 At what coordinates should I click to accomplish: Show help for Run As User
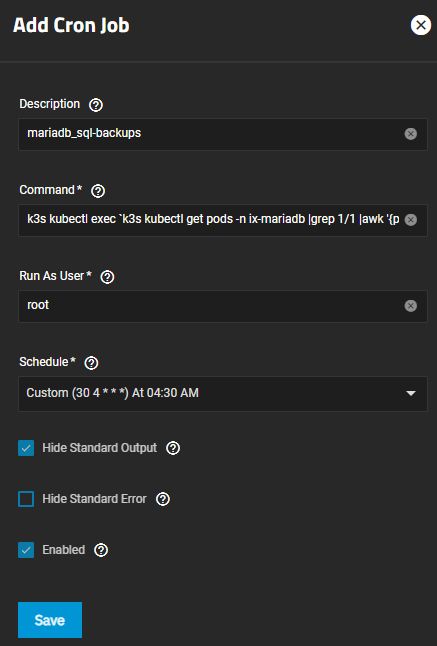(107, 277)
